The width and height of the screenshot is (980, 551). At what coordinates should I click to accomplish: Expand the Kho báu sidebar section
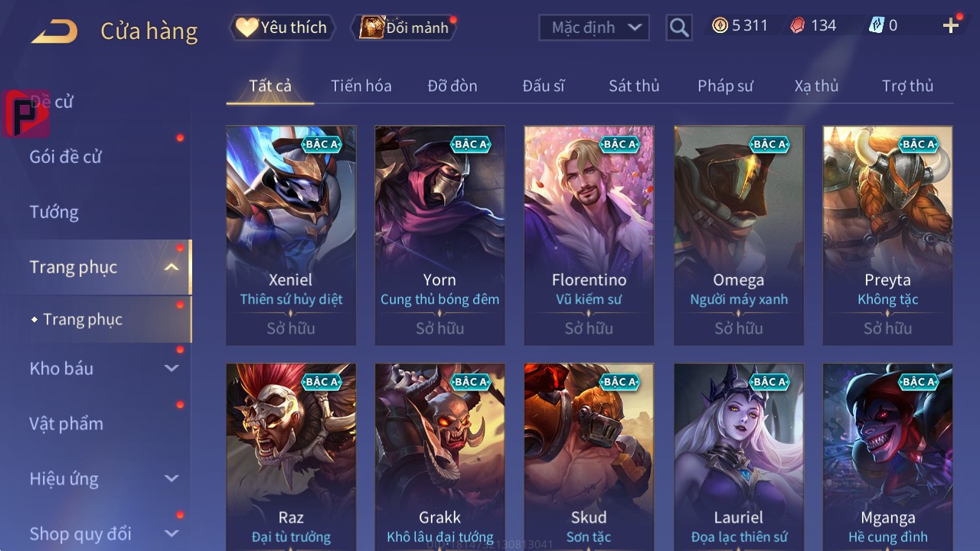pyautogui.click(x=171, y=368)
